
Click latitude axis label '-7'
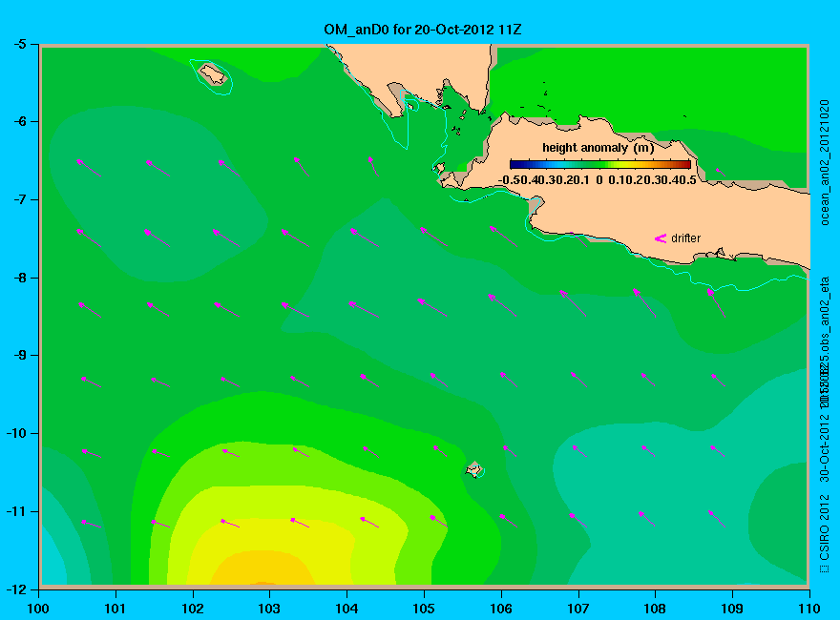pyautogui.click(x=19, y=199)
